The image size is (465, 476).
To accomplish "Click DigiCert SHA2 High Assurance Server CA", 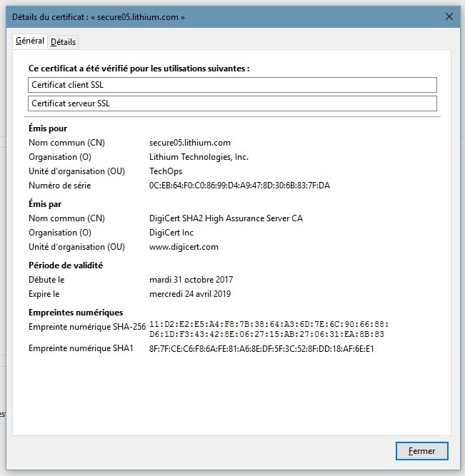I will 226,218.
